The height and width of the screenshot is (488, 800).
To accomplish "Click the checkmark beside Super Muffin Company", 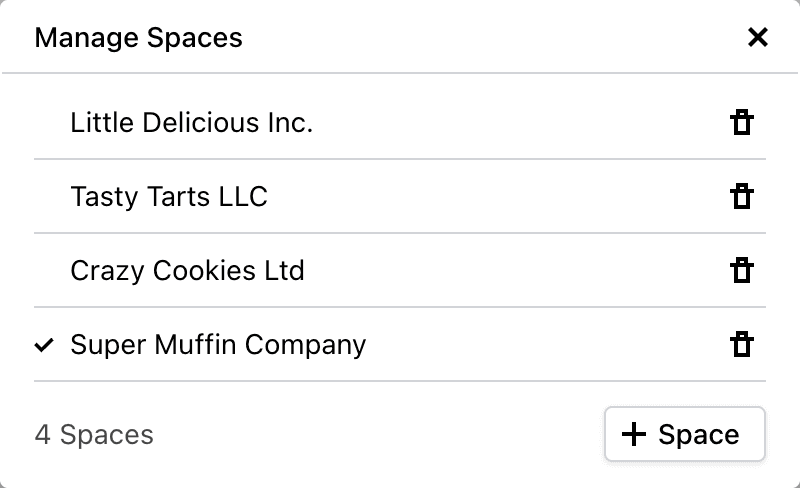I will (x=44, y=345).
